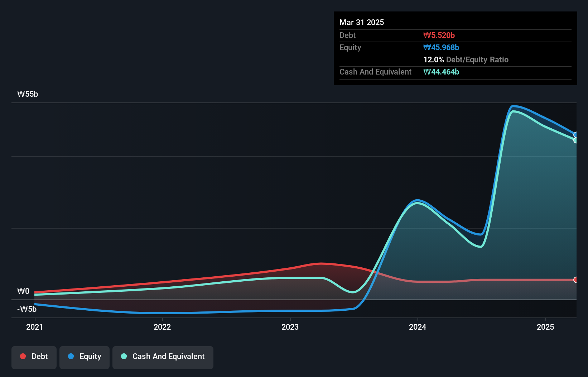Click the teal Cash endpoint marker on the chart
The image size is (588, 377).
pyautogui.click(x=575, y=140)
